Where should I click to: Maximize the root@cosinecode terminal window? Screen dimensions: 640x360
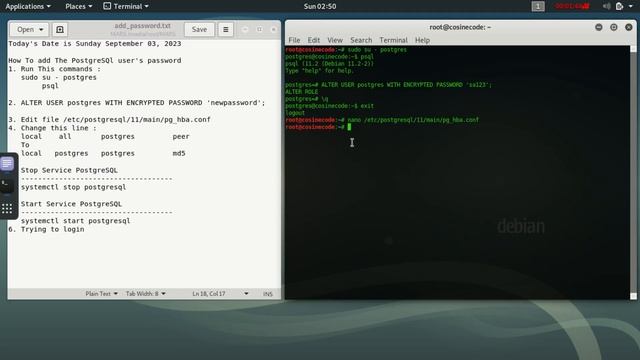[x=613, y=27]
